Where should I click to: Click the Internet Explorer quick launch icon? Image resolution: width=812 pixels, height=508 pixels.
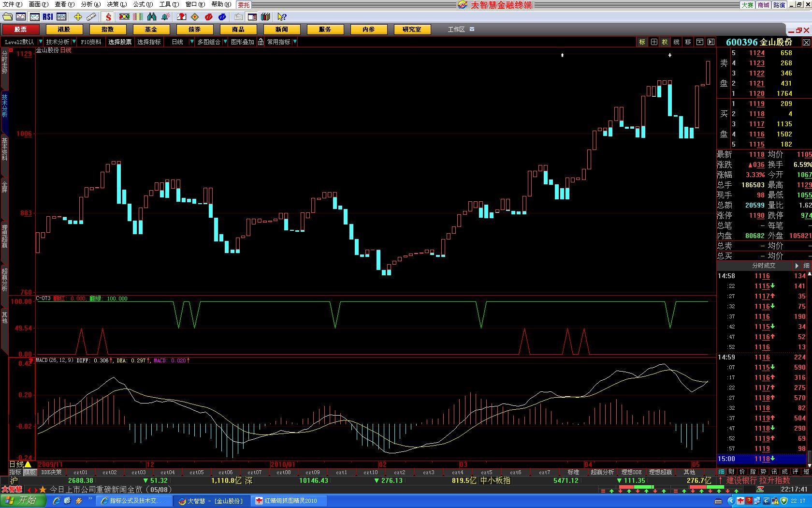(x=57, y=501)
